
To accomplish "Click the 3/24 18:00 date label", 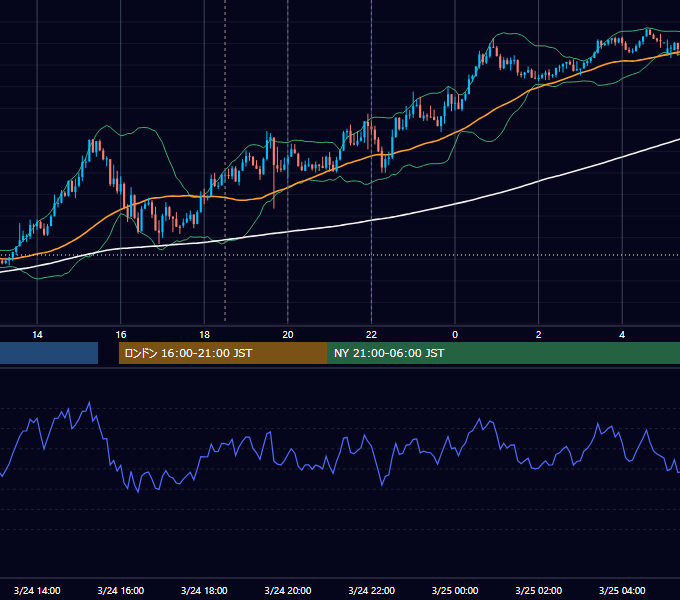I will pos(204,590).
